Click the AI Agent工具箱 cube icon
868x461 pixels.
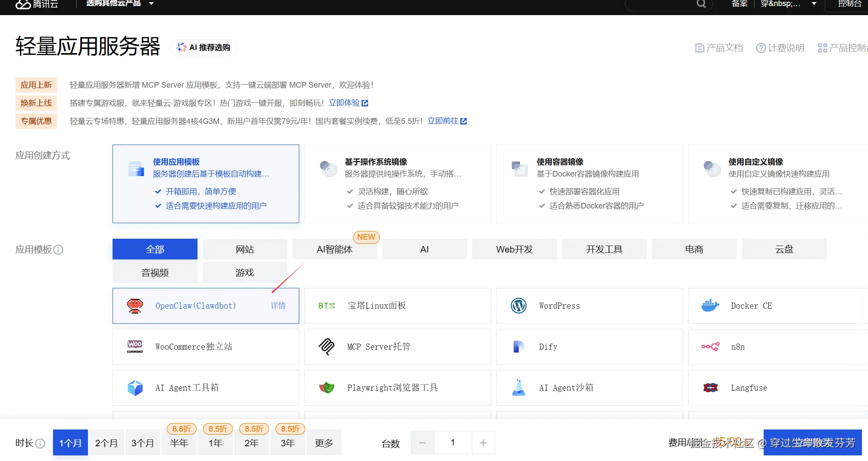coord(135,388)
